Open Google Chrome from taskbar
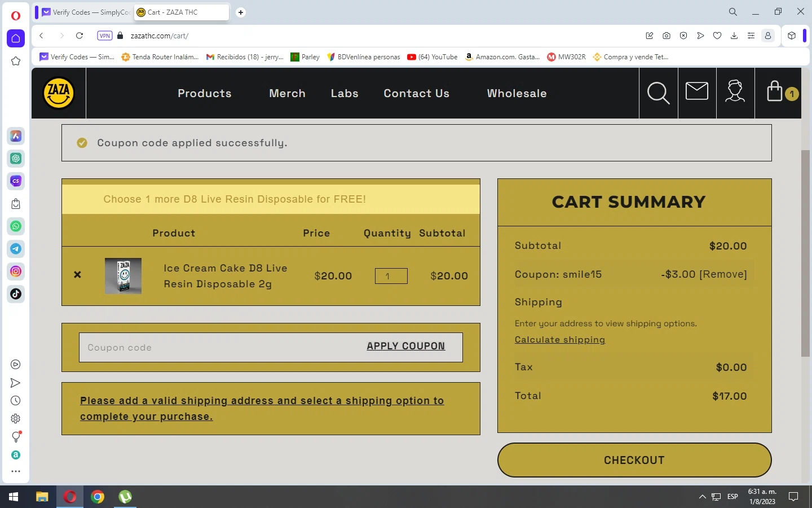Screen dimensions: 812x508 pyautogui.click(x=98, y=497)
